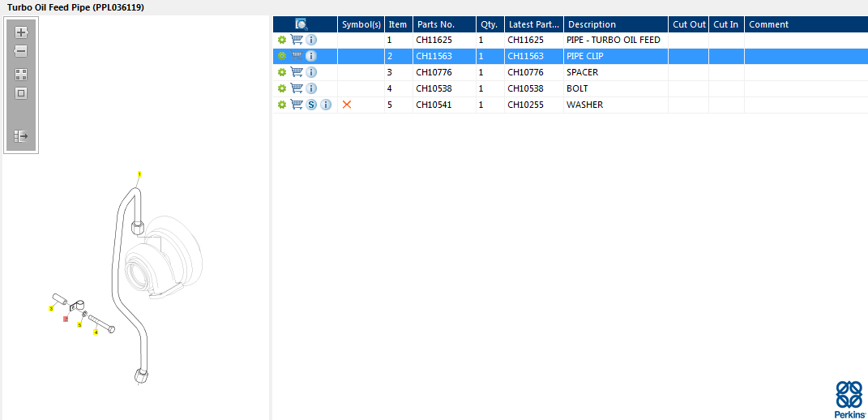Sort by Item column header
The image size is (868, 420).
tap(398, 24)
